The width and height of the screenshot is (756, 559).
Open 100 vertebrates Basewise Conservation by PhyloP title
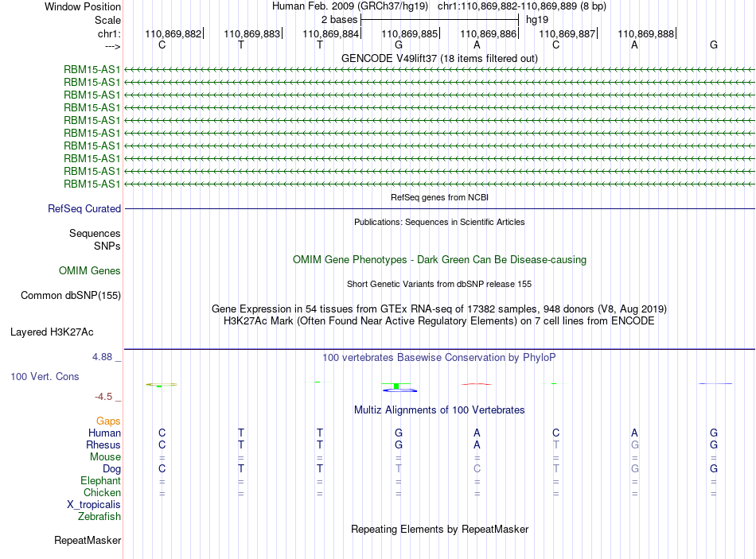tap(439, 358)
